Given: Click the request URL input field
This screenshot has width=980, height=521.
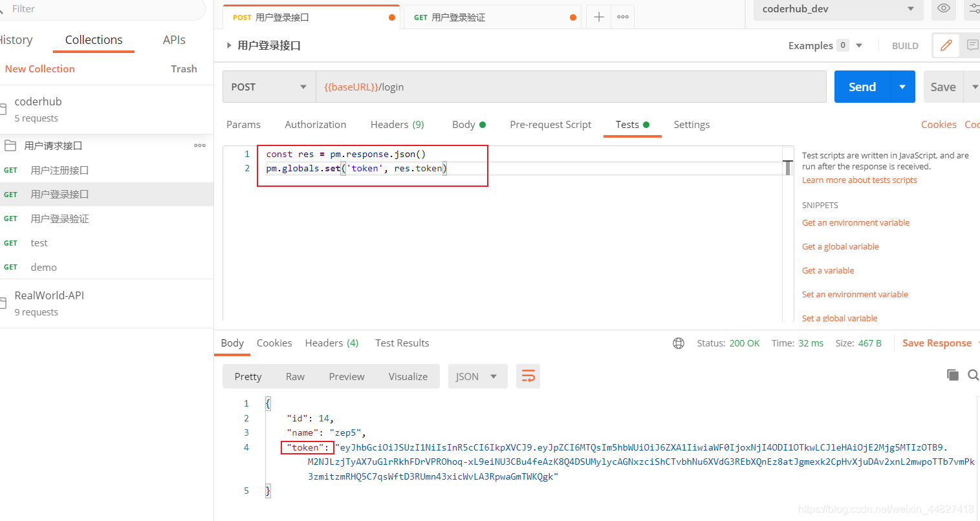Looking at the screenshot, I should tap(571, 87).
